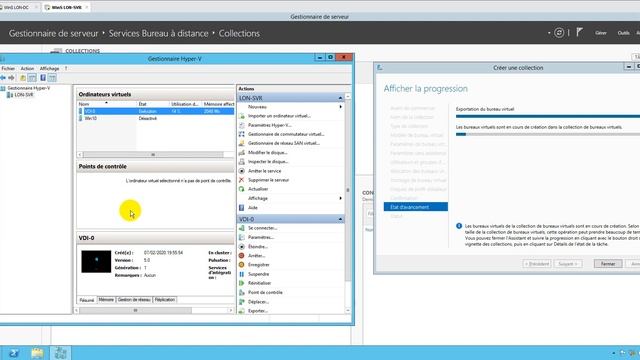Click the green Actualiser refresh icon
This screenshot has width=640, height=360.
pyautogui.click(x=242, y=189)
